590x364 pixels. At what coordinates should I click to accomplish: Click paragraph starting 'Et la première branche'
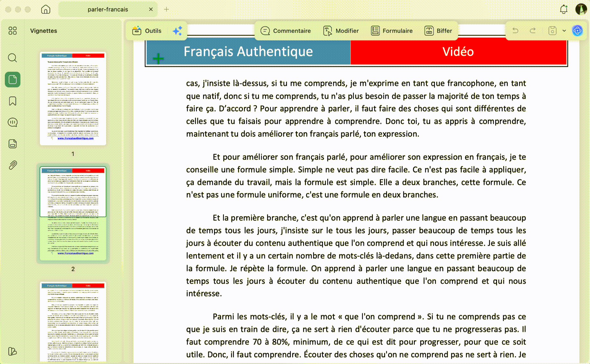coord(356,256)
